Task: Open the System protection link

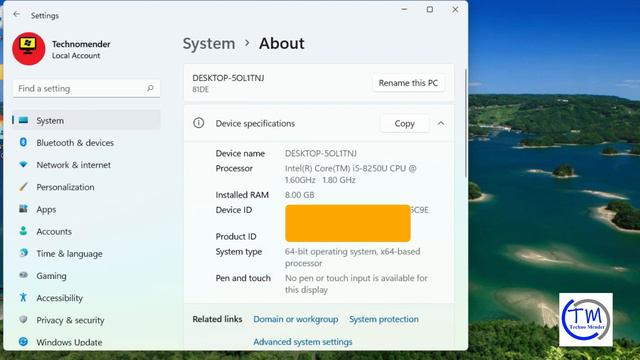Action: tap(384, 319)
